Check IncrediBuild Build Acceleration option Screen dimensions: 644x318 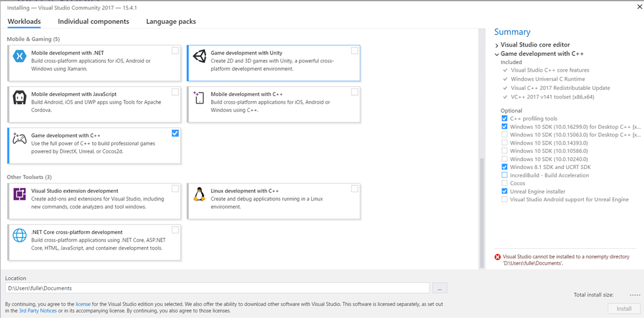click(504, 175)
